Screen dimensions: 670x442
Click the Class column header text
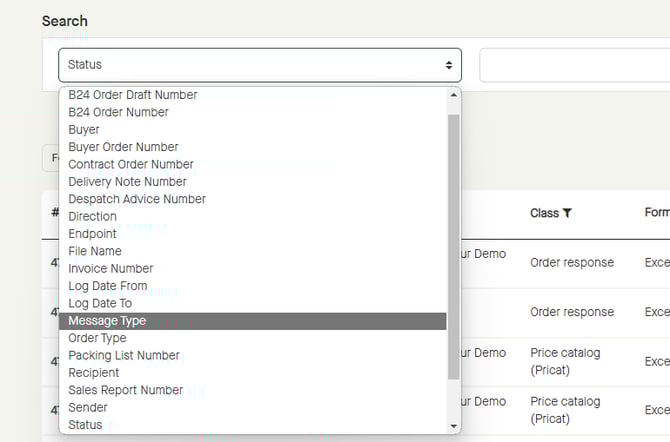coord(544,213)
